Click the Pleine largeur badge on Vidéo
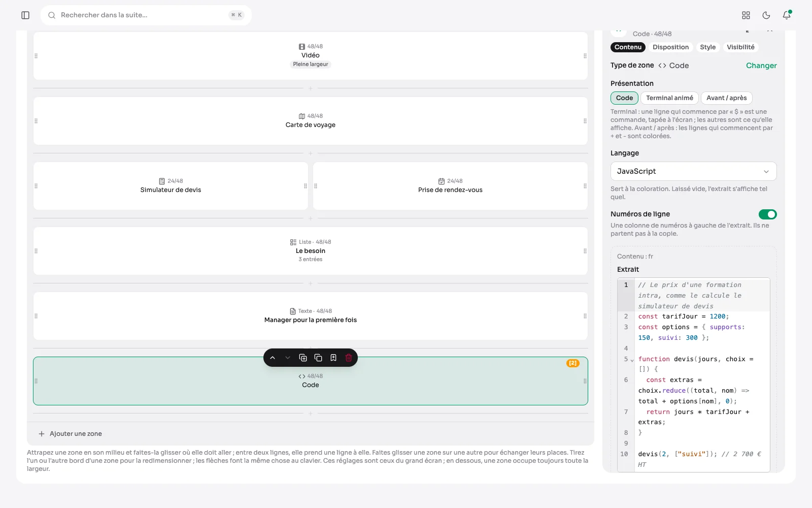 pyautogui.click(x=311, y=65)
